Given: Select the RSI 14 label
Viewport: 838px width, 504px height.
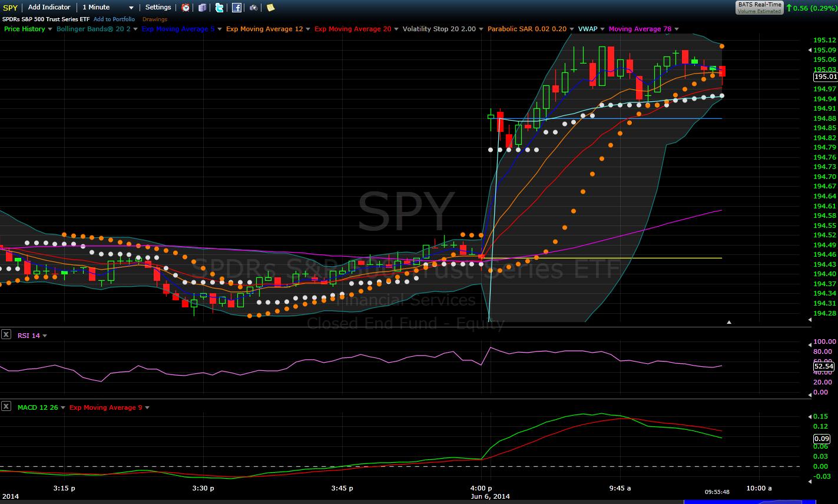Looking at the screenshot, I should pos(29,336).
